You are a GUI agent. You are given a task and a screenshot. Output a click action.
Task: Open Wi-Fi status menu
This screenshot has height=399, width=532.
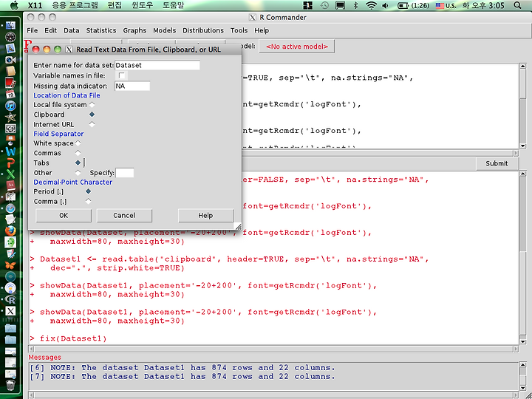[x=372, y=5]
